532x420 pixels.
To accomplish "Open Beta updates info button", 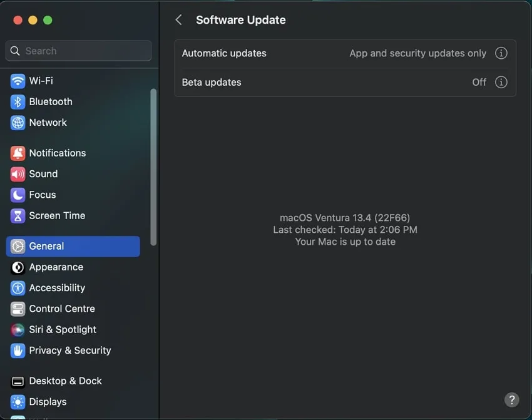I will 501,82.
